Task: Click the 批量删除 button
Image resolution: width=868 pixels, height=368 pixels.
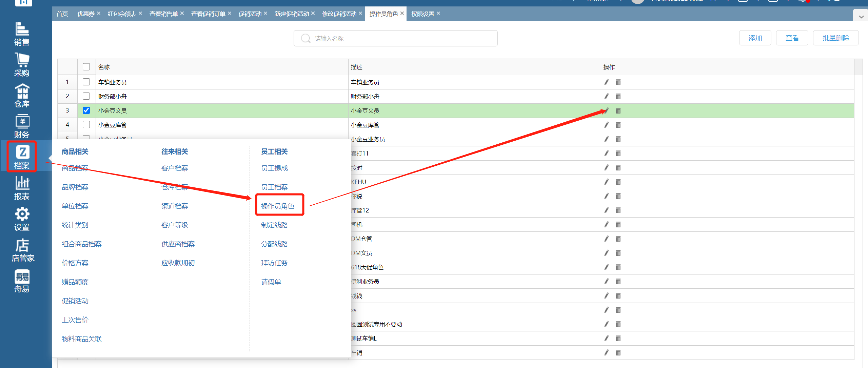Action: coord(836,38)
